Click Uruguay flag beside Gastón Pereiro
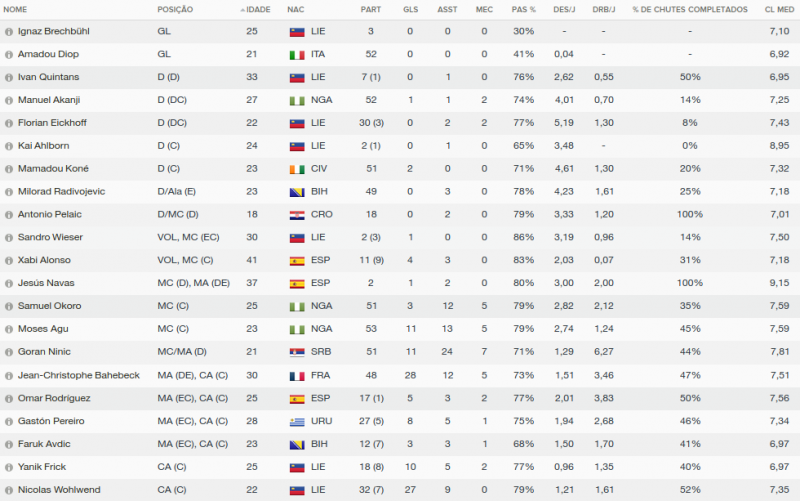Image resolution: width=800 pixels, height=501 pixels. (296, 421)
